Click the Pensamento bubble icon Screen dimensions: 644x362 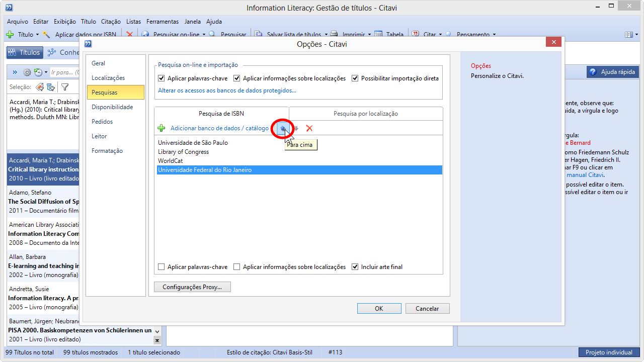448,35
